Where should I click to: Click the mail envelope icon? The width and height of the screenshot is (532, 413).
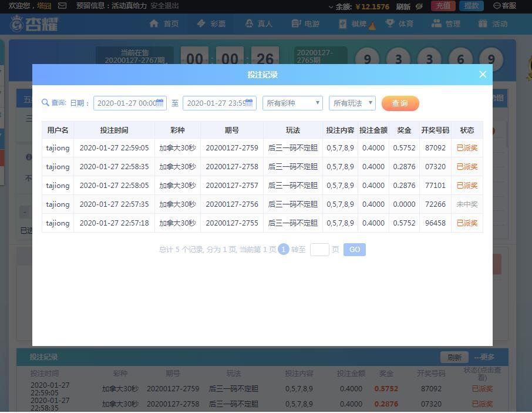click(x=62, y=6)
